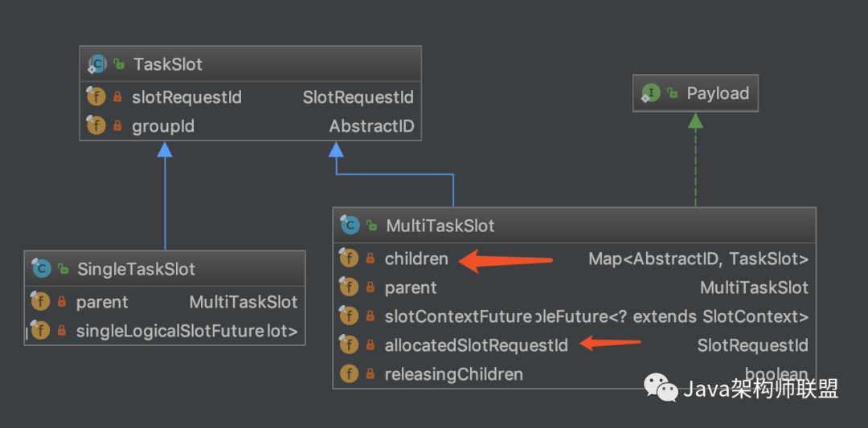Click the Payload interface icon
Viewport: 868px width, 428px height.
click(x=650, y=94)
